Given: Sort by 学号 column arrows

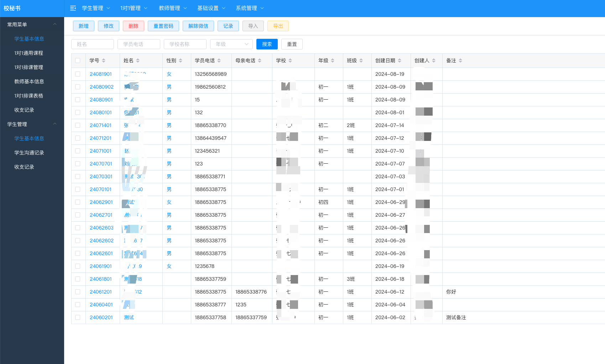Looking at the screenshot, I should (104, 60).
